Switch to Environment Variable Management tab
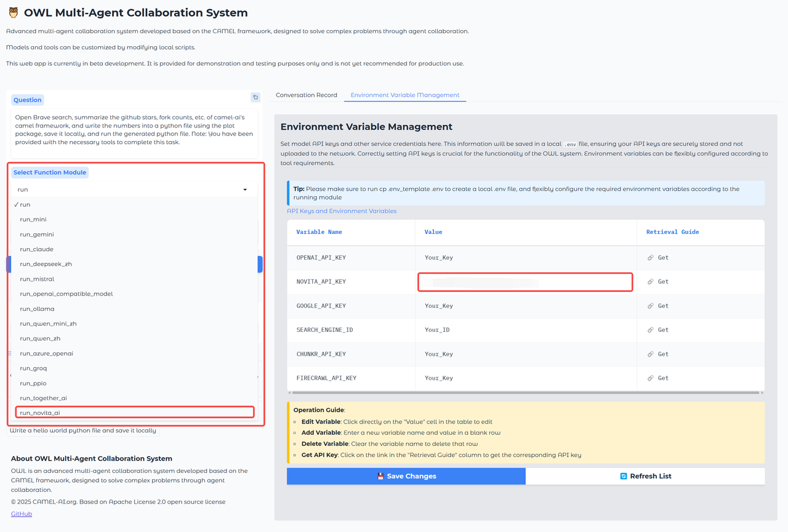788x532 pixels. point(405,95)
